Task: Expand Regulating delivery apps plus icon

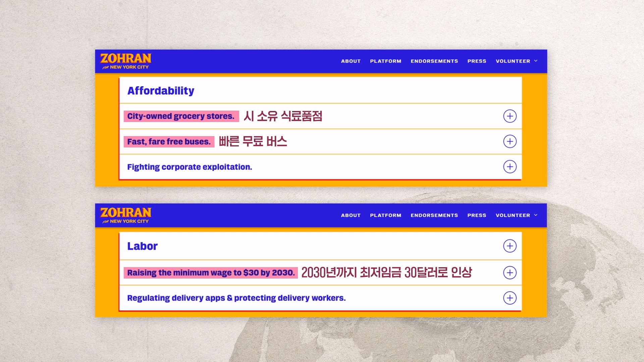Action: coord(510,298)
